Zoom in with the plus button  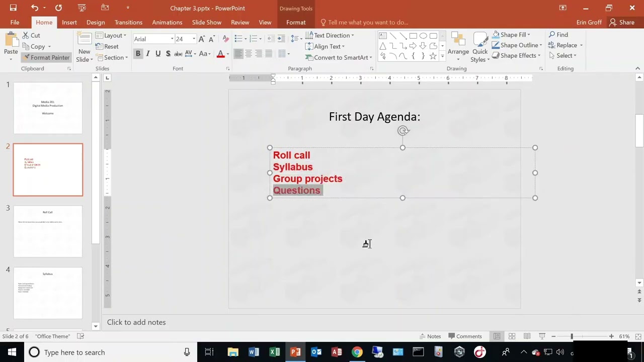pyautogui.click(x=611, y=336)
